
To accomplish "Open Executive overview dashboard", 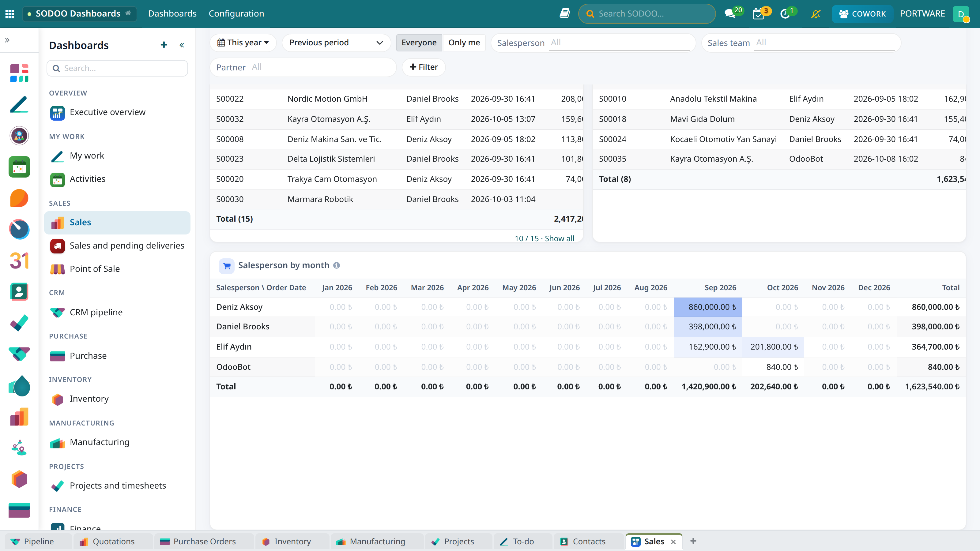I will pos(117,112).
